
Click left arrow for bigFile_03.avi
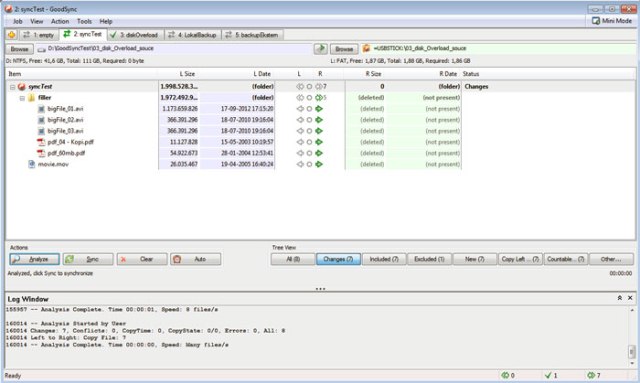[300, 131]
